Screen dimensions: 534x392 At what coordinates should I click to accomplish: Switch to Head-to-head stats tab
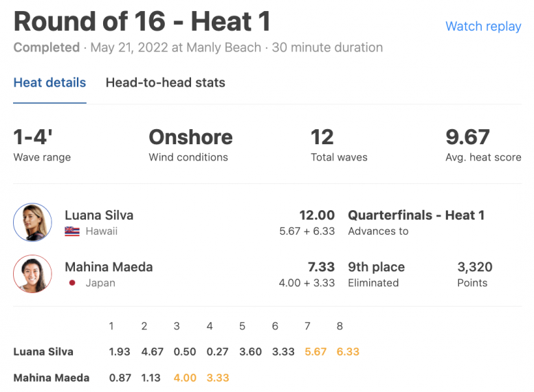coord(165,82)
